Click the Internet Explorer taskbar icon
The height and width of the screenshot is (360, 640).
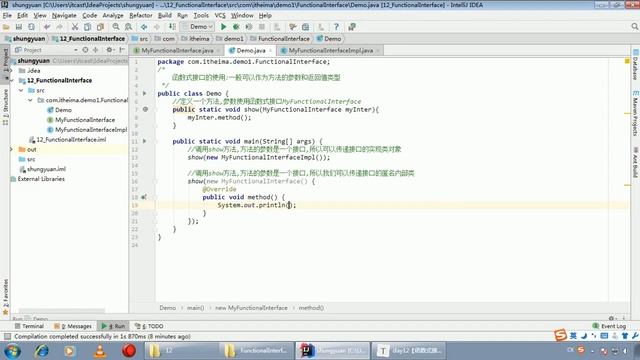click(x=41, y=351)
